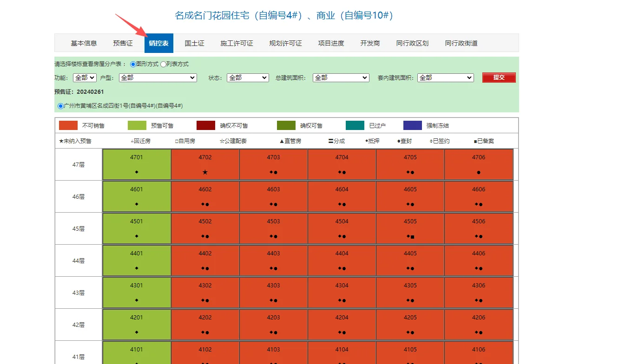
Task: Open the 同行政街道 tab
Action: [x=461, y=43]
